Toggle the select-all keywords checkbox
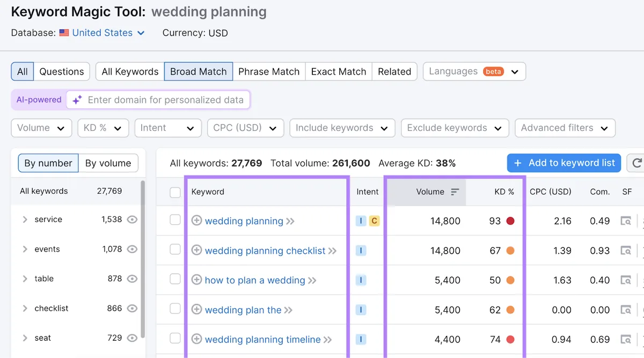 coord(175,192)
